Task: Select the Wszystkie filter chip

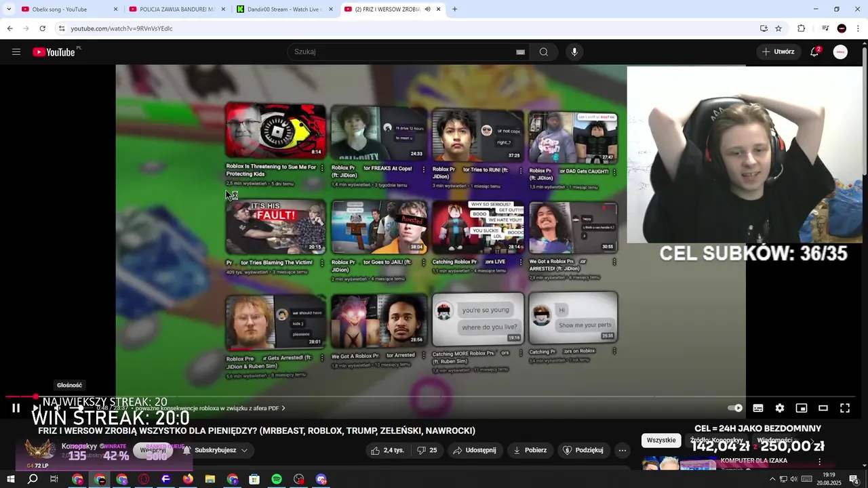Action: [661, 441]
